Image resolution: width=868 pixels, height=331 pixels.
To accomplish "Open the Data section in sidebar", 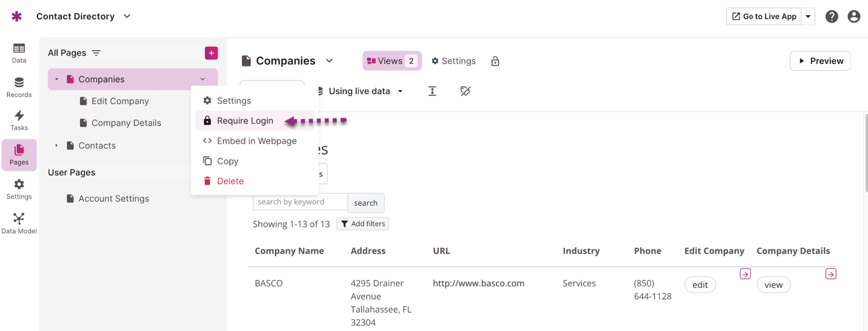I will 19,53.
